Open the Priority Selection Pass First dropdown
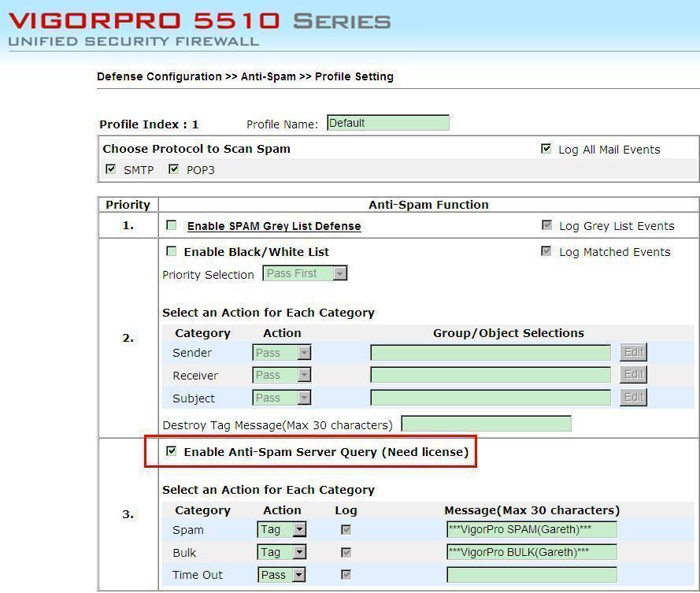Screen dimensions: 700x593 (305, 273)
